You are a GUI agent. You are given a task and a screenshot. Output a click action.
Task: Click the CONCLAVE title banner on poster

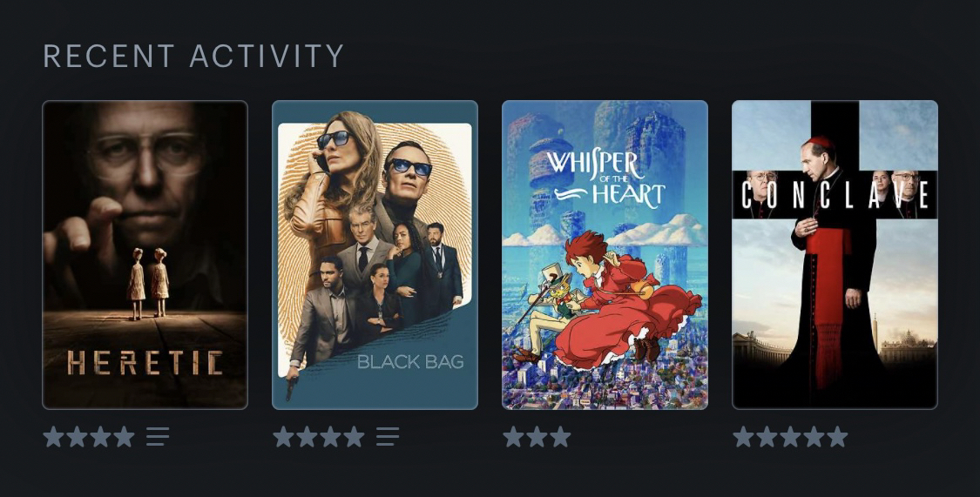click(835, 194)
